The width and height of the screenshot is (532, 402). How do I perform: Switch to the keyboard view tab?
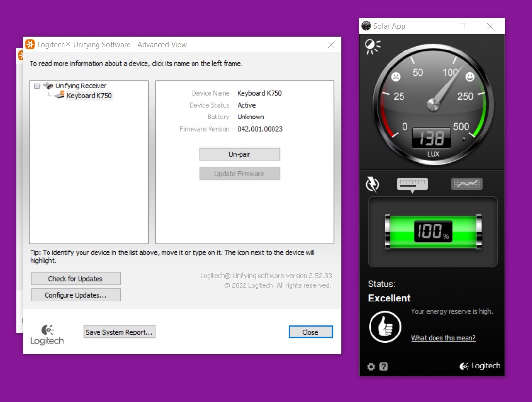412,184
